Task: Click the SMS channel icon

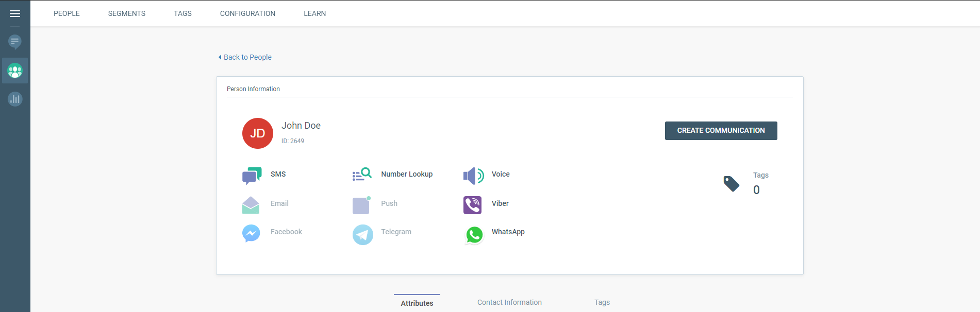Action: (252, 176)
